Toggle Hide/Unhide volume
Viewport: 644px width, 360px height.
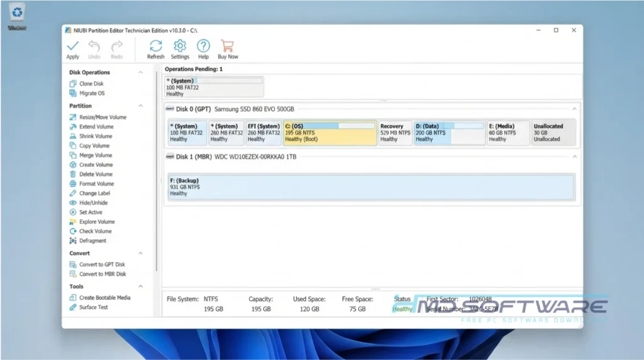coord(89,203)
